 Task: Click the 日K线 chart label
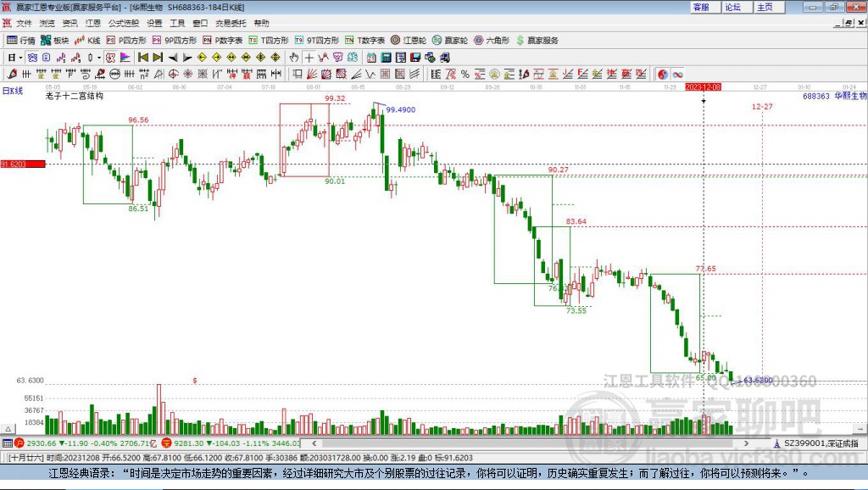click(x=13, y=91)
